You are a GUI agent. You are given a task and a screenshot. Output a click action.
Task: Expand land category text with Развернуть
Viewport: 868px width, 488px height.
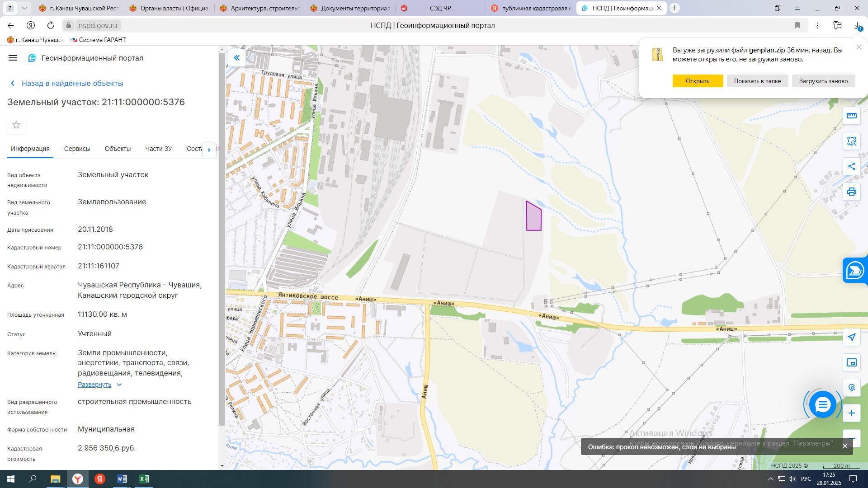pyautogui.click(x=94, y=385)
